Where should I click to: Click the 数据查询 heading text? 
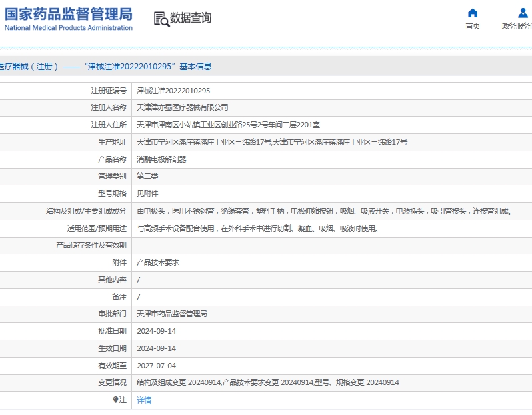click(191, 18)
